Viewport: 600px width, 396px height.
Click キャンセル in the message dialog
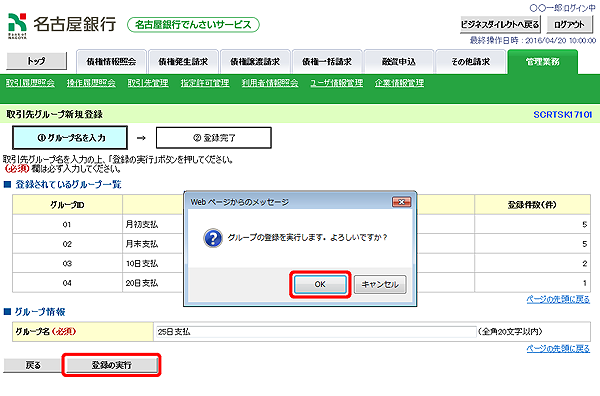click(380, 284)
